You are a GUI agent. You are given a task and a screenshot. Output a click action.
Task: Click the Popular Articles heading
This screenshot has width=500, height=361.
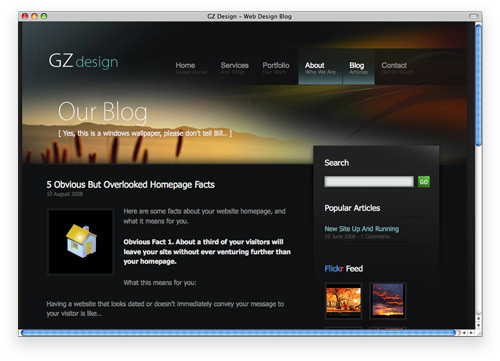pyautogui.click(x=352, y=208)
